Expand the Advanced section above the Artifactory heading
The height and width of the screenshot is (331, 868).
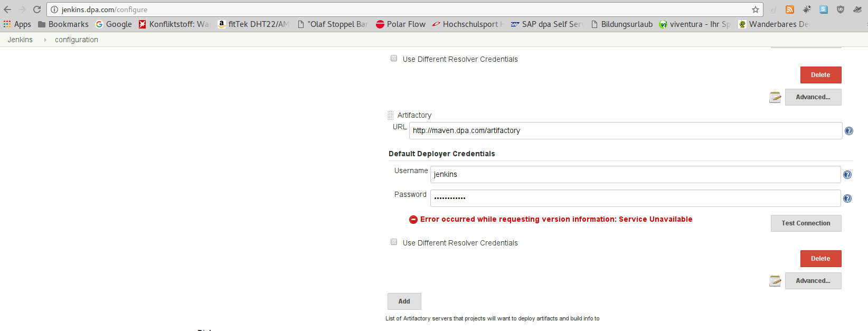813,97
